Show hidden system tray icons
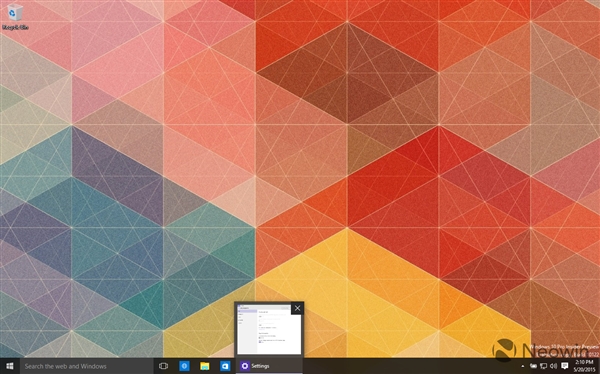The height and width of the screenshot is (374, 600). (523, 366)
